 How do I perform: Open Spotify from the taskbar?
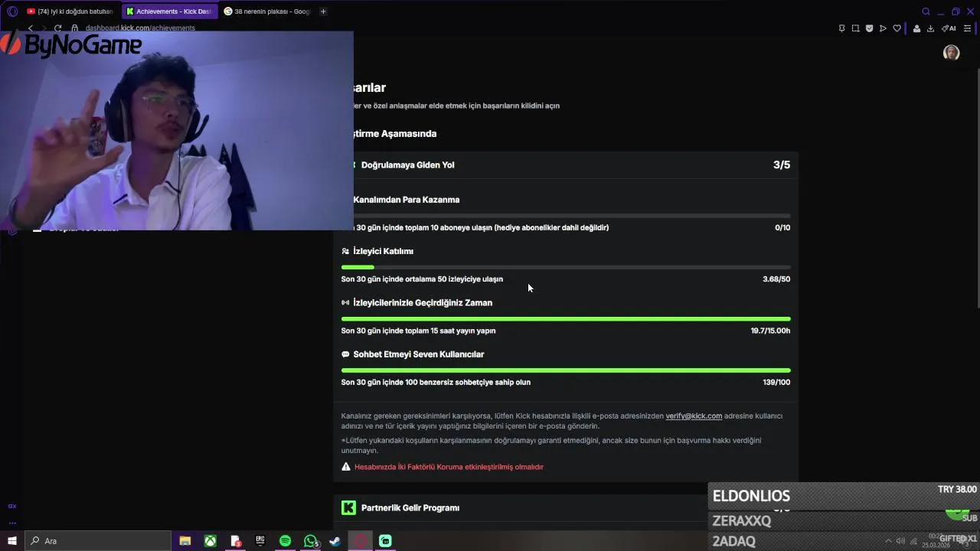pyautogui.click(x=285, y=541)
